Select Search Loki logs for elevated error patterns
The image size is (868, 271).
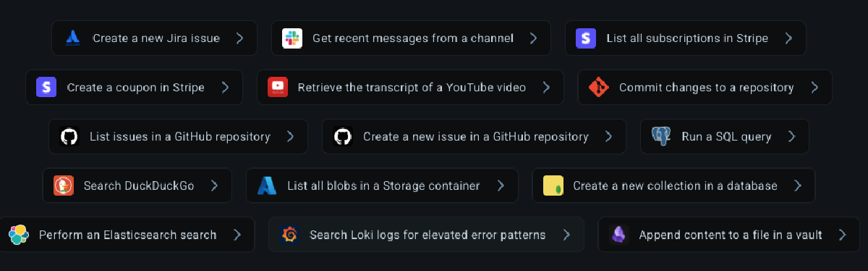(426, 235)
